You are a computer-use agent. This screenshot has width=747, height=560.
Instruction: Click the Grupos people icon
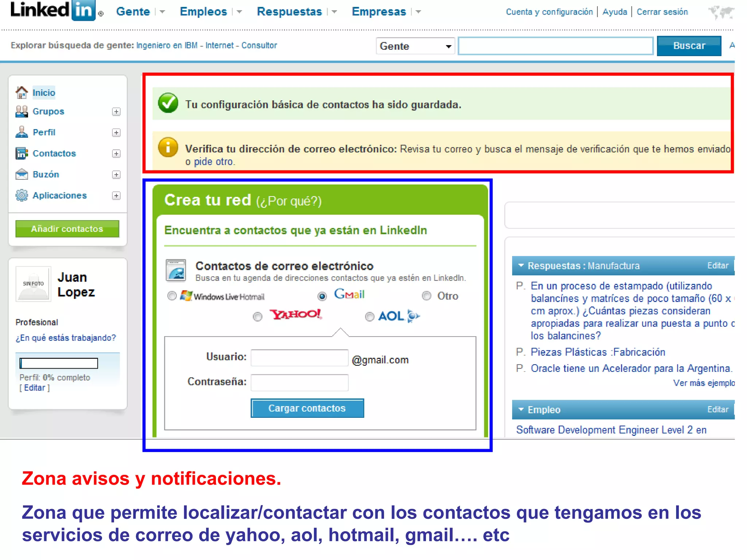click(22, 111)
